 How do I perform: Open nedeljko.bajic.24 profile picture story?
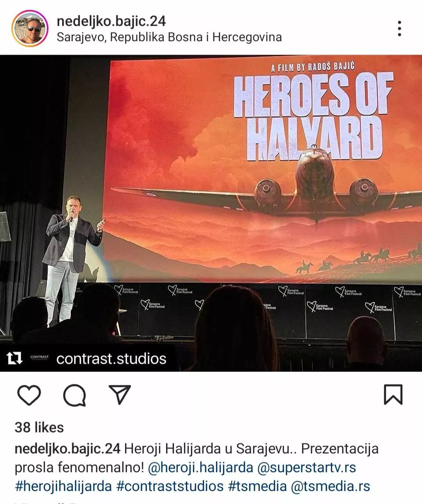click(30, 29)
